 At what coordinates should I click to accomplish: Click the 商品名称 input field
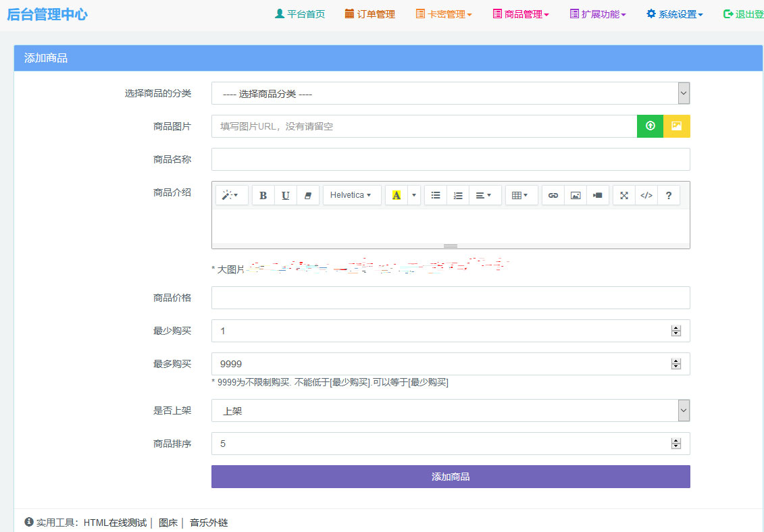pyautogui.click(x=451, y=159)
